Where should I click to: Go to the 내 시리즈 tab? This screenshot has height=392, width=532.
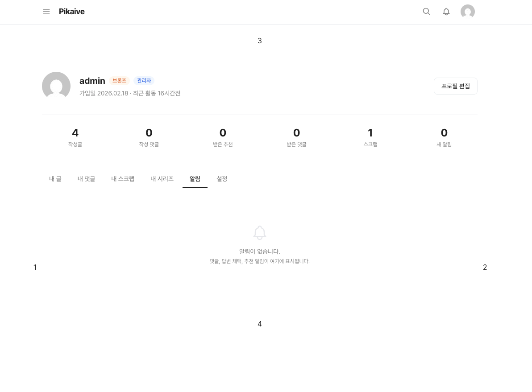[162, 179]
